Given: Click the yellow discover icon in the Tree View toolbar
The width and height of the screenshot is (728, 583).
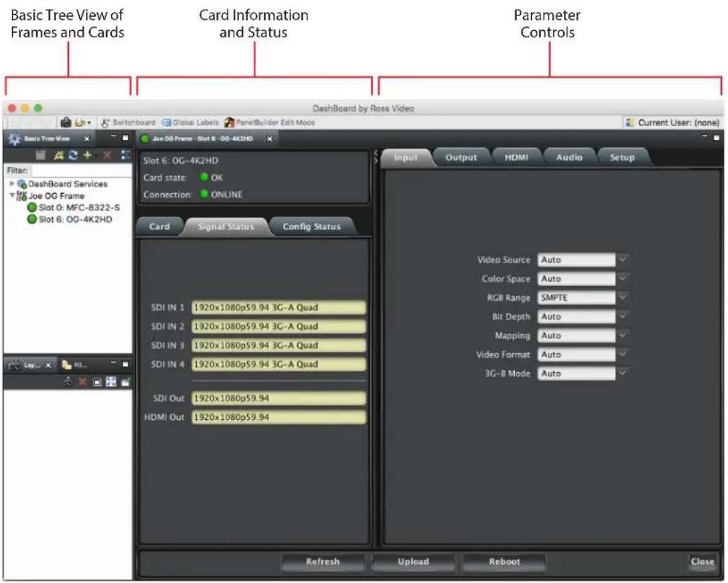Looking at the screenshot, I should 58,155.
